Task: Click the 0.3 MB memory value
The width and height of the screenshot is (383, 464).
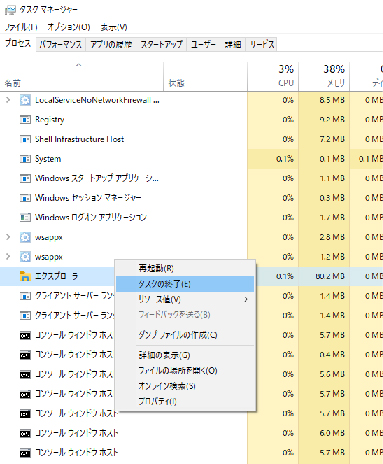Action: [332, 198]
